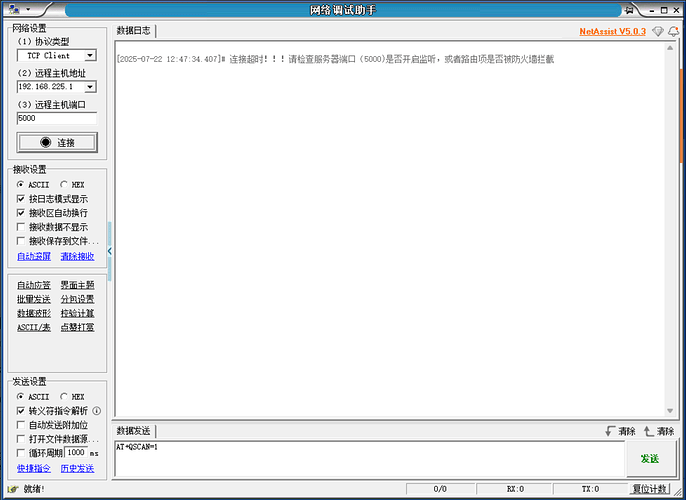
Task: Click the 自动滚屏 link
Action: click(x=34, y=256)
